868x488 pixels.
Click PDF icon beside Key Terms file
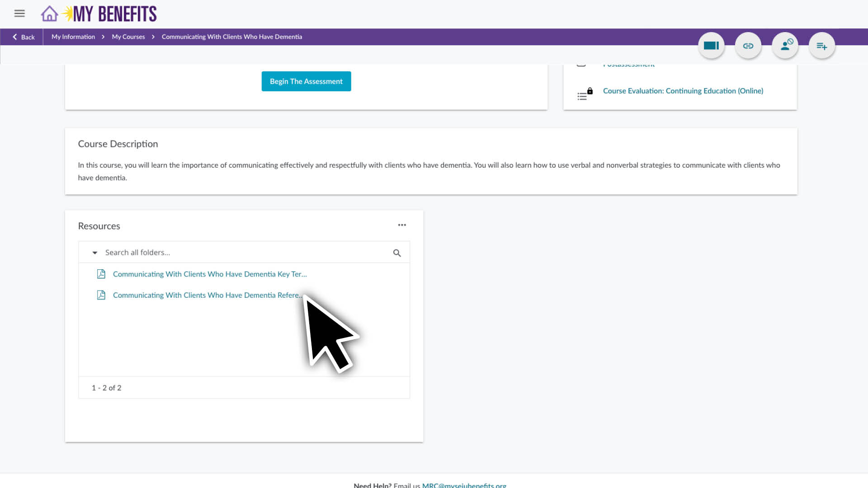(101, 274)
